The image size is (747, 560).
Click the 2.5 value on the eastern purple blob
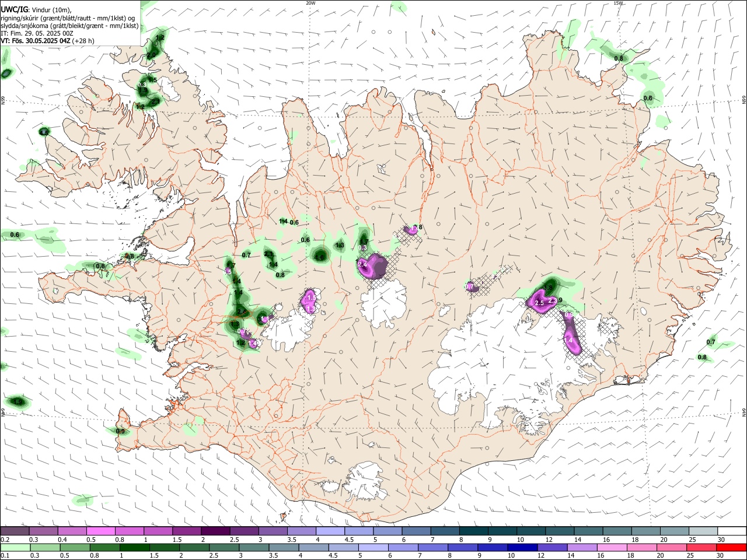(x=539, y=303)
